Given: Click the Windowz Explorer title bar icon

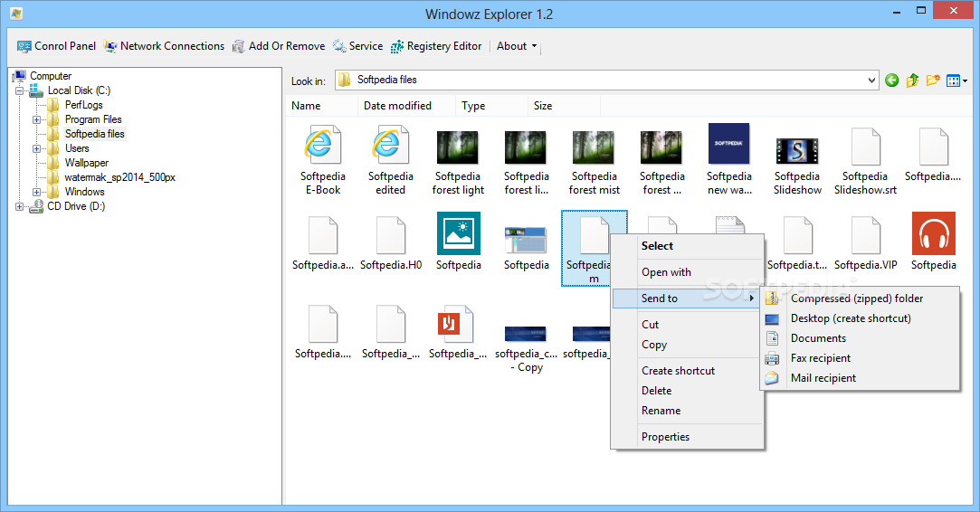Looking at the screenshot, I should coord(17,14).
